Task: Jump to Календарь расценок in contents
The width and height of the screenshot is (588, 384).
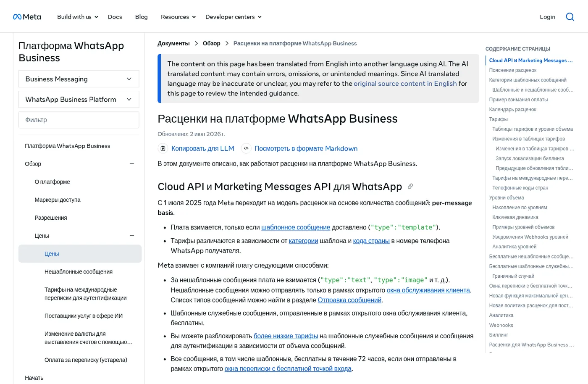Action: [x=512, y=109]
